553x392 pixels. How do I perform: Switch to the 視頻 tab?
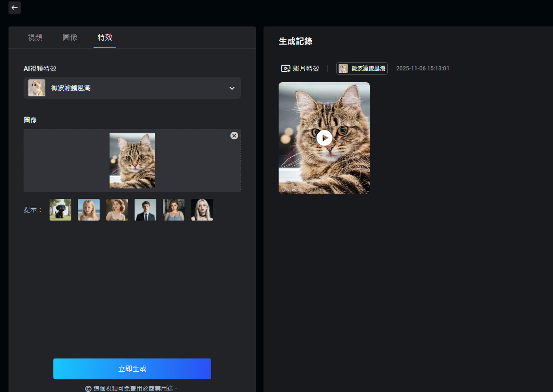click(35, 37)
